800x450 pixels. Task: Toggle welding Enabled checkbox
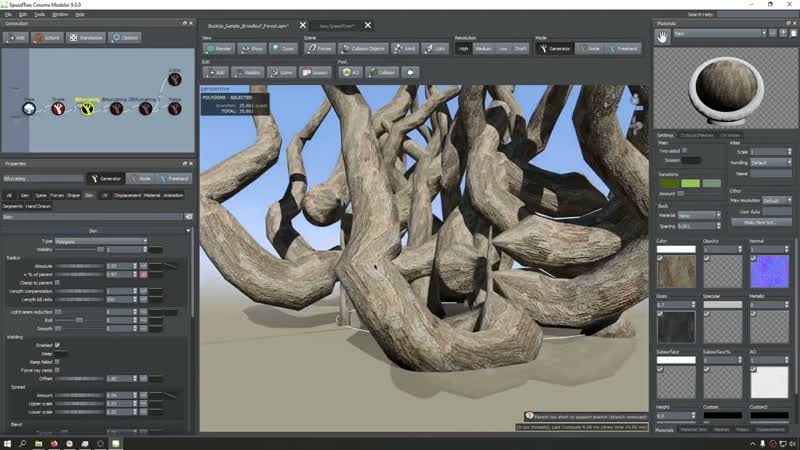[x=57, y=345]
